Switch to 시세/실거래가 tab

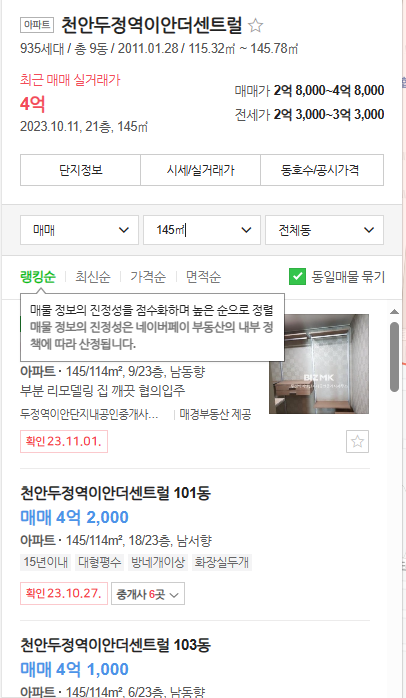click(x=200, y=170)
